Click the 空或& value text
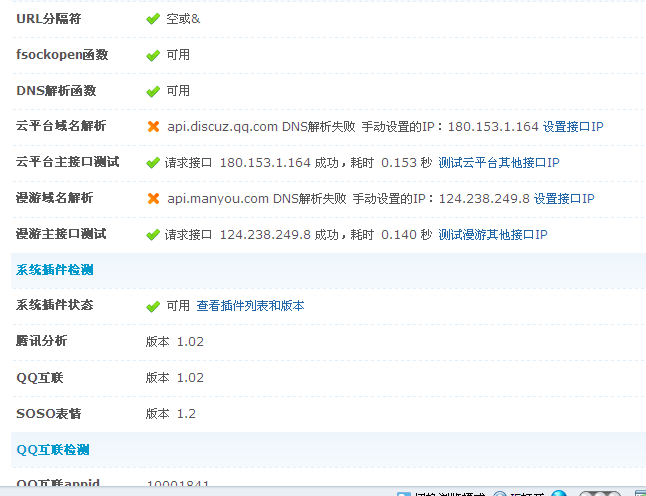The image size is (646, 496). (x=183, y=19)
